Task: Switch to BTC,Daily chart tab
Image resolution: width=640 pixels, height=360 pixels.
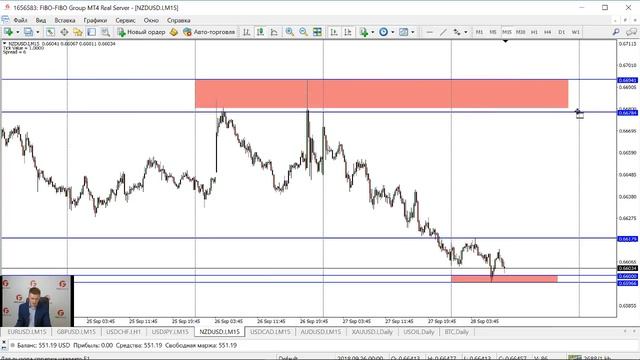Action: [456, 332]
